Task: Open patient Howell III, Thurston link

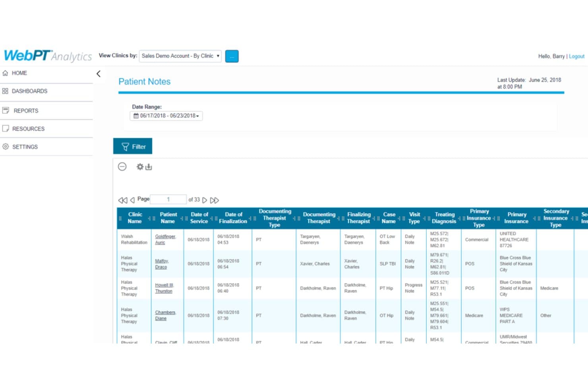Action: pyautogui.click(x=164, y=288)
